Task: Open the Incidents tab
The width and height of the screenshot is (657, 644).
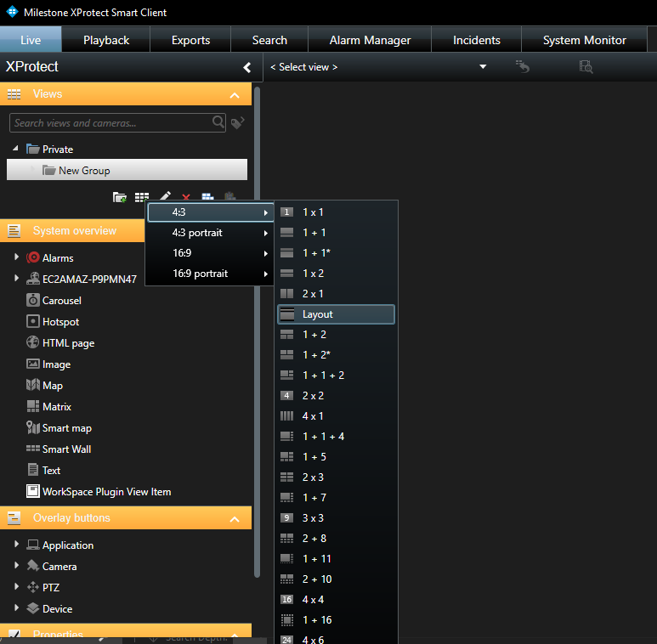Action: pos(477,40)
